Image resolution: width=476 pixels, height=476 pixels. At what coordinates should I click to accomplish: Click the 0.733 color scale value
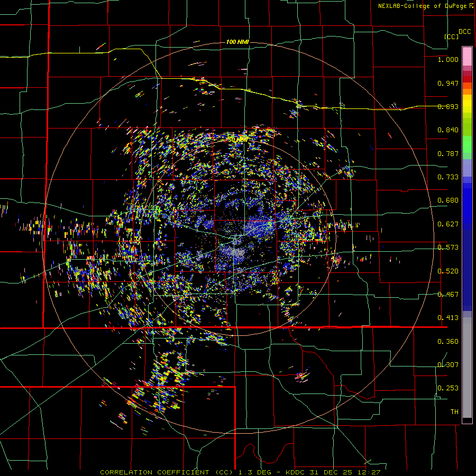point(448,177)
